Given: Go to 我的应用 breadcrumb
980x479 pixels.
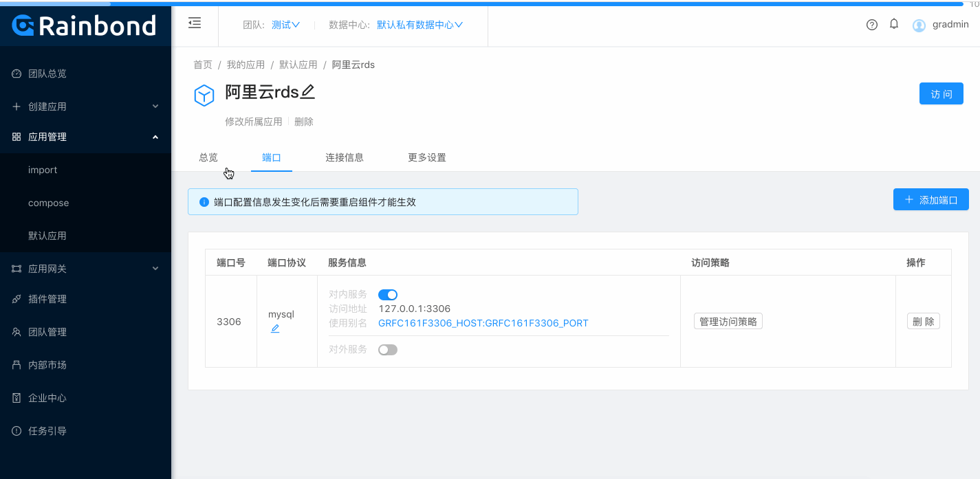Looking at the screenshot, I should [246, 65].
